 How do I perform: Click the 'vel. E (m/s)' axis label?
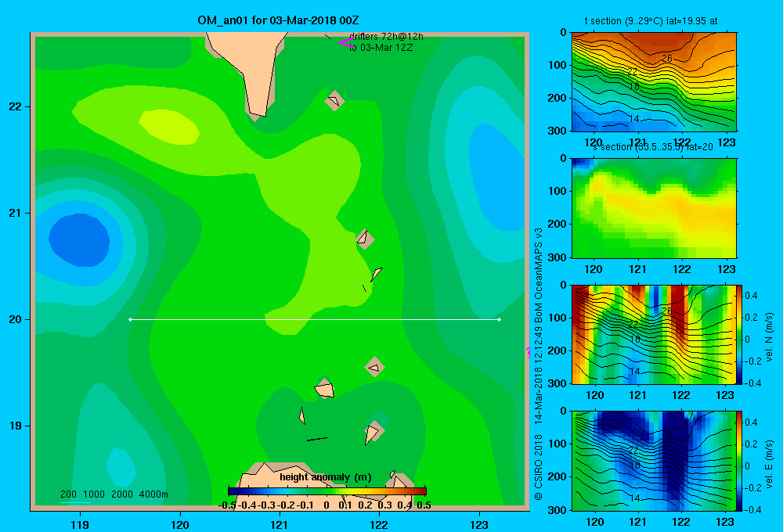pos(769,464)
